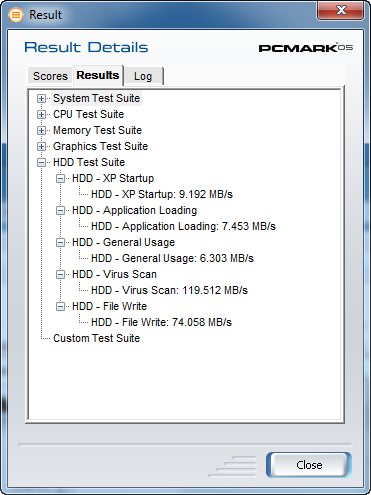Select the HDD - XP Startup item
Screen dimensions: 371x495
[x=113, y=178]
